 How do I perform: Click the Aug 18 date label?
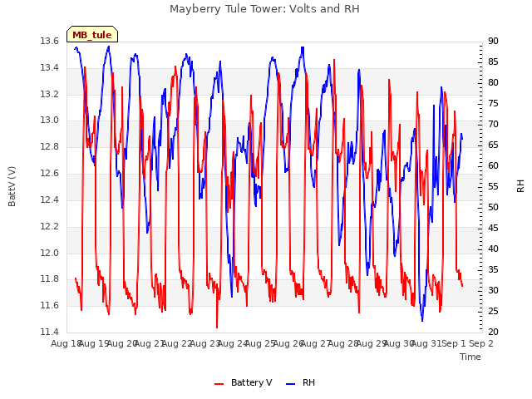66,343
